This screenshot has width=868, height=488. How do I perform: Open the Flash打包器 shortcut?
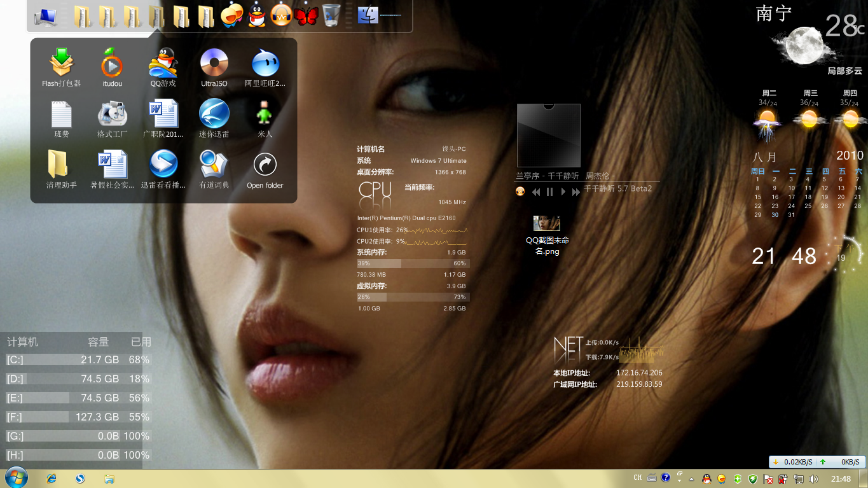[62, 67]
